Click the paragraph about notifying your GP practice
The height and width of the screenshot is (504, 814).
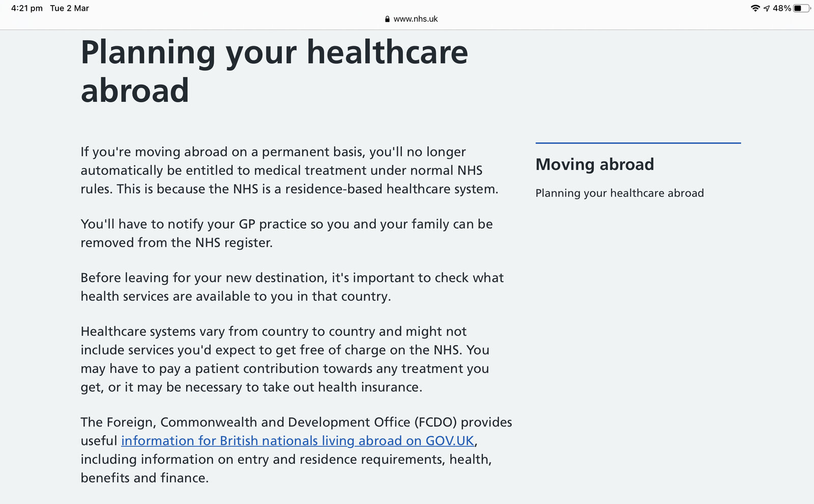coord(286,233)
